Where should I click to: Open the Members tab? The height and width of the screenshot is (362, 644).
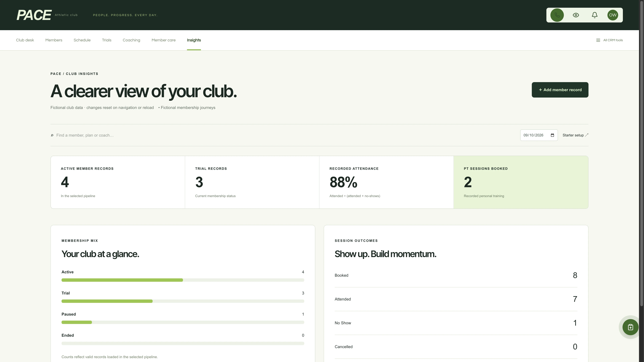[x=54, y=40]
